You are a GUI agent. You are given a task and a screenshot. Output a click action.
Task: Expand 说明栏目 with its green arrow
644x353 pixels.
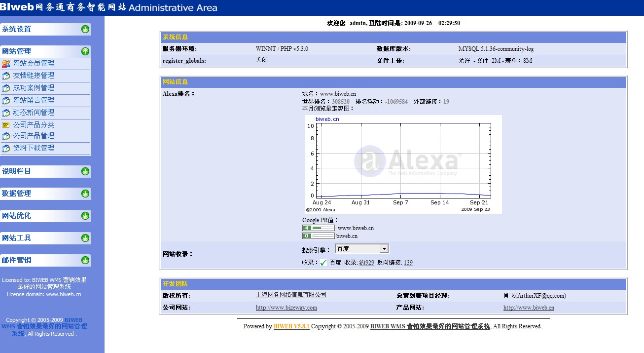85,171
